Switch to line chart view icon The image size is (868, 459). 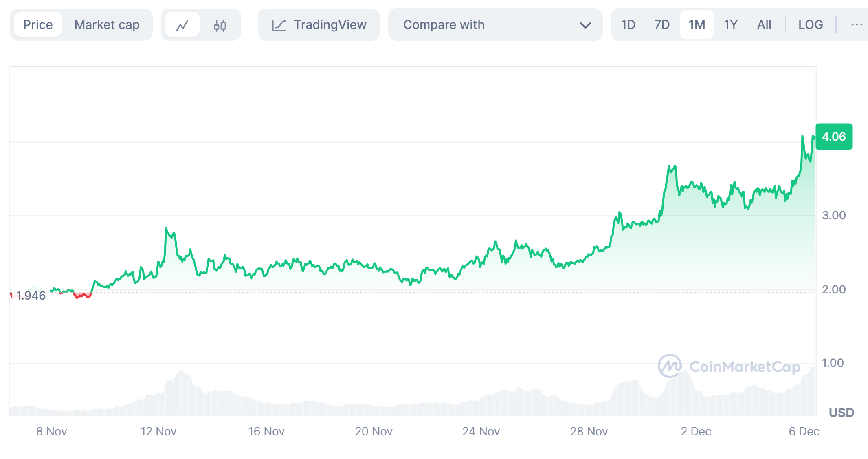click(182, 25)
